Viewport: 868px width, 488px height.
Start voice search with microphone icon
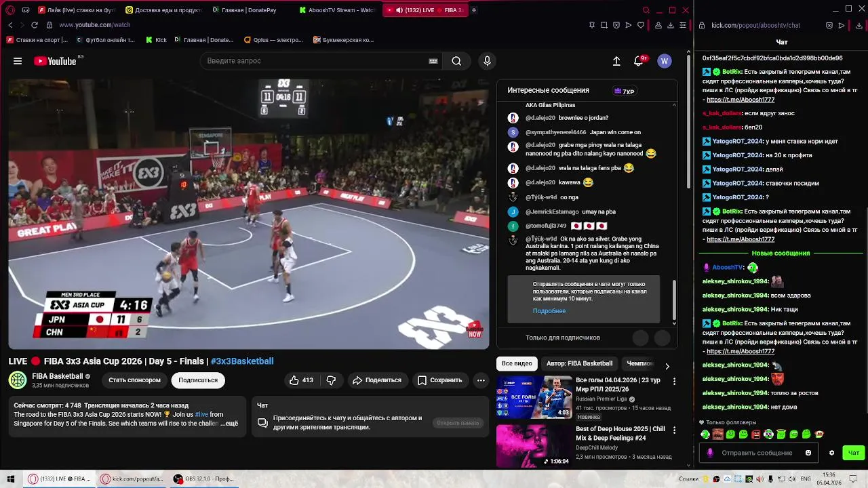487,61
